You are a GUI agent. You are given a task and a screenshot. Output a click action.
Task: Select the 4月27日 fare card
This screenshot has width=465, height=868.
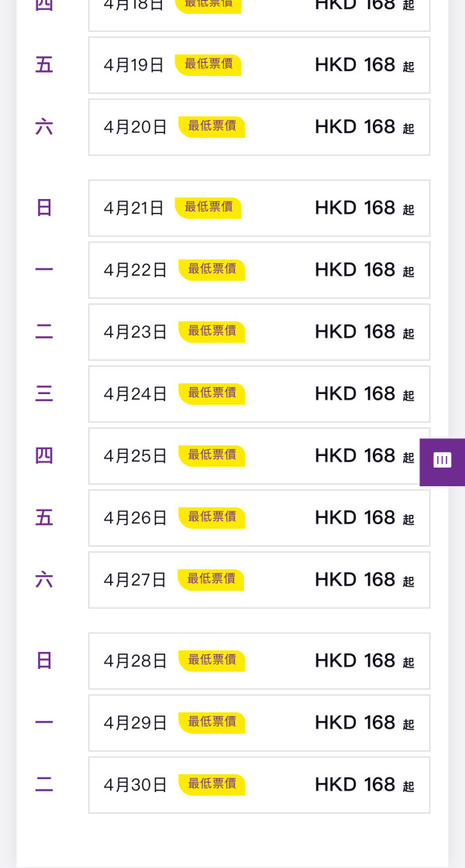point(259,579)
